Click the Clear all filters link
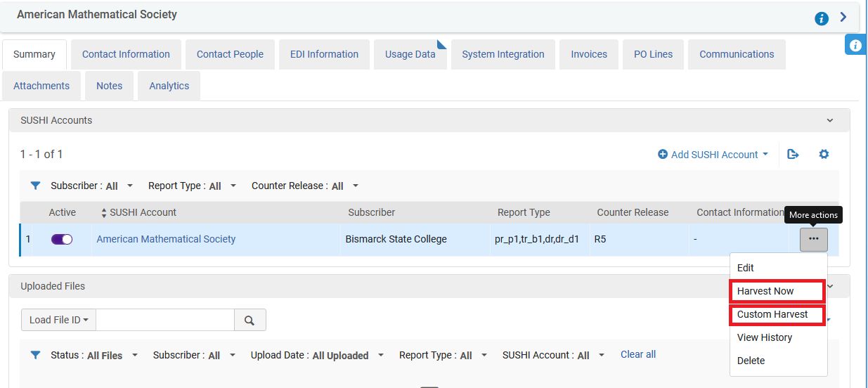 click(x=638, y=354)
